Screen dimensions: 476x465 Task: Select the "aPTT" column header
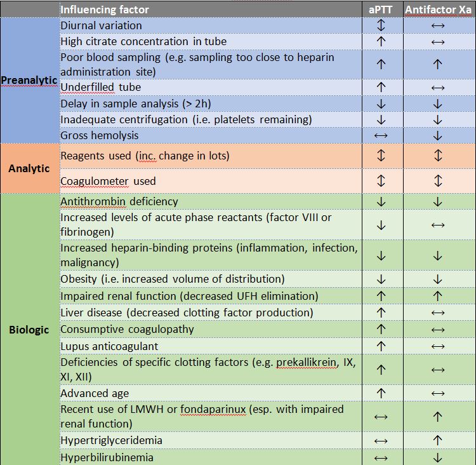381,10
